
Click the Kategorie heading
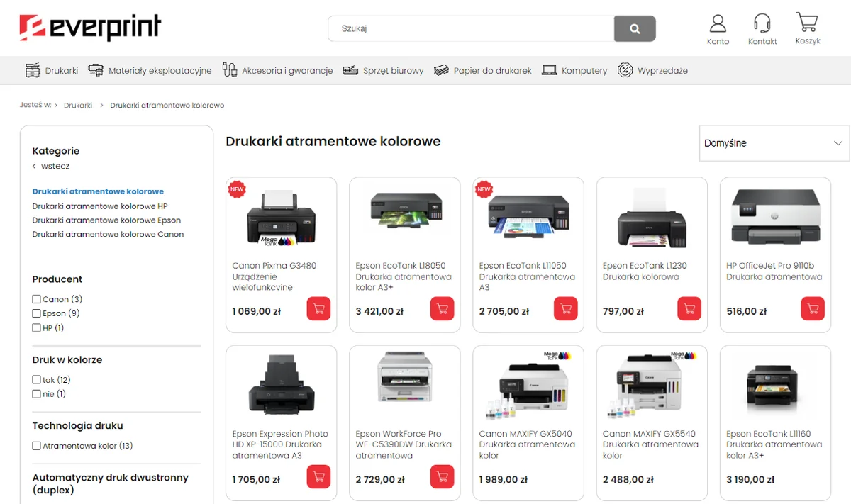(56, 151)
